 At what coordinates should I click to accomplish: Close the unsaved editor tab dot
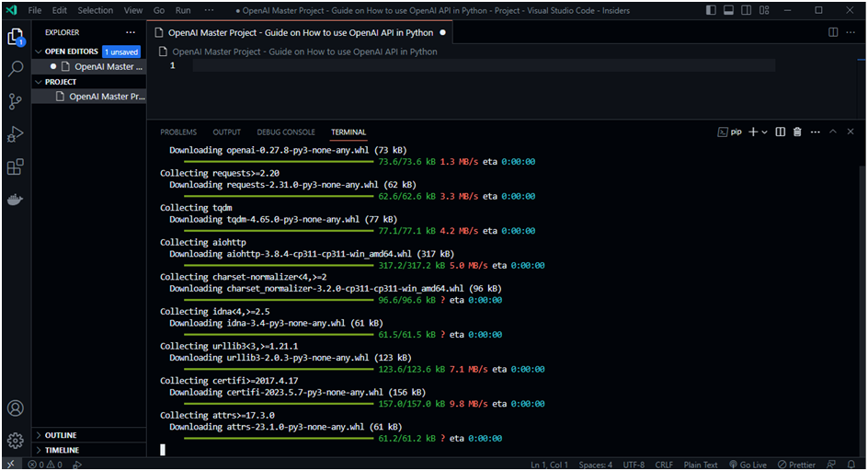tap(442, 33)
